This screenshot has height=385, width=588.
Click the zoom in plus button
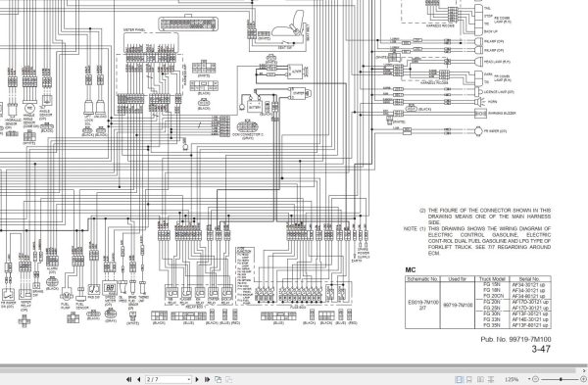point(583,379)
